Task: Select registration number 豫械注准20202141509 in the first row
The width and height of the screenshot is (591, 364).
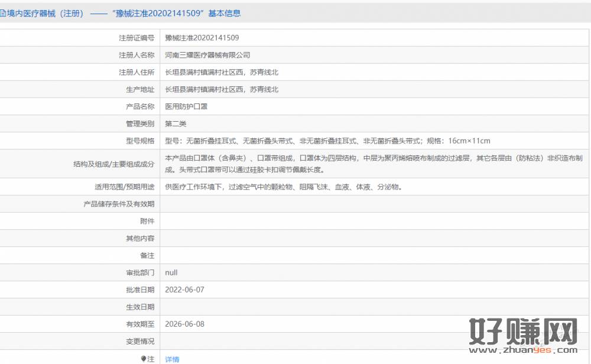Action: tap(202, 38)
